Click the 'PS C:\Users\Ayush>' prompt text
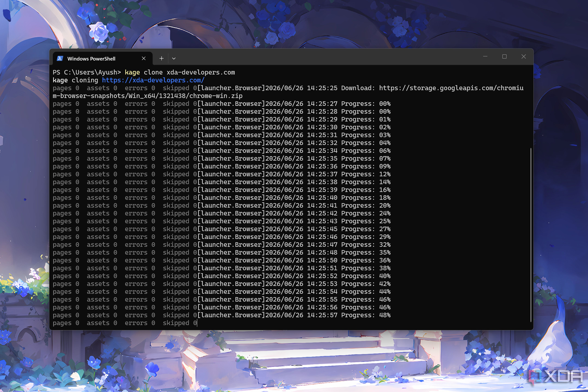 [x=87, y=72]
